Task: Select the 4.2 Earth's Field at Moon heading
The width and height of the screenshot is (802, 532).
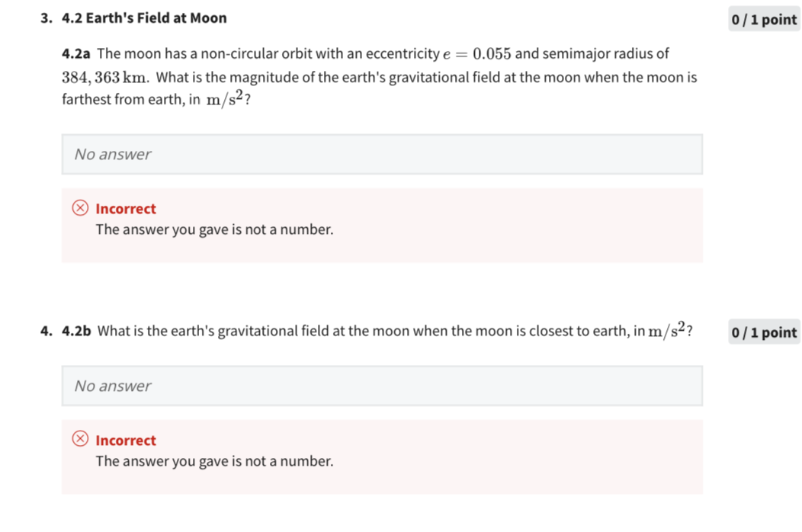Action: point(143,18)
